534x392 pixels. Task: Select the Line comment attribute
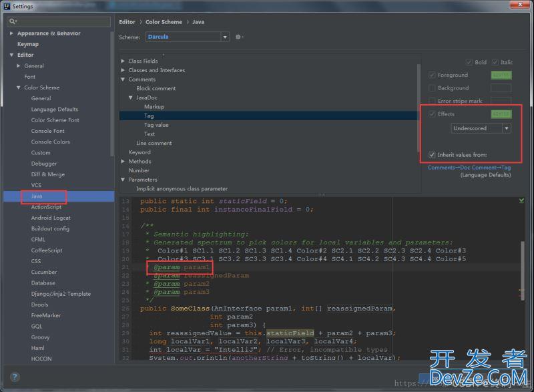pyautogui.click(x=154, y=144)
